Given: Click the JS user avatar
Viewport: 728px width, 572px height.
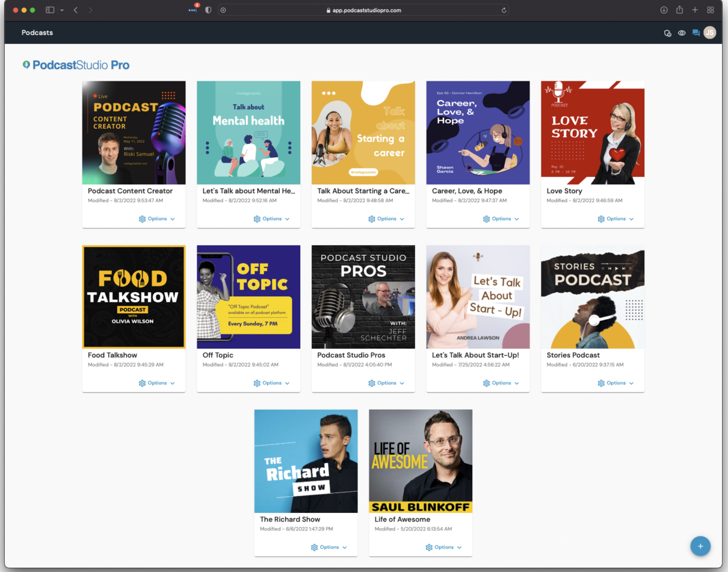Looking at the screenshot, I should click(710, 33).
